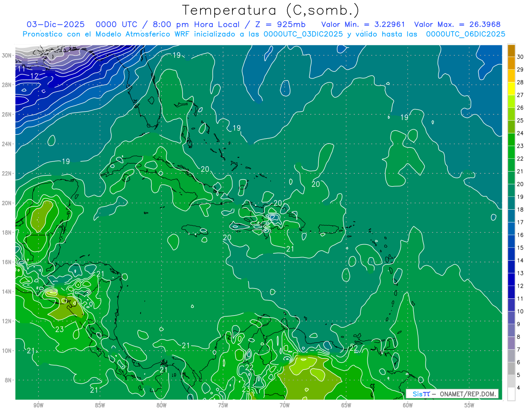Click the legend value 17
This screenshot has height=411, width=532.
(520, 222)
